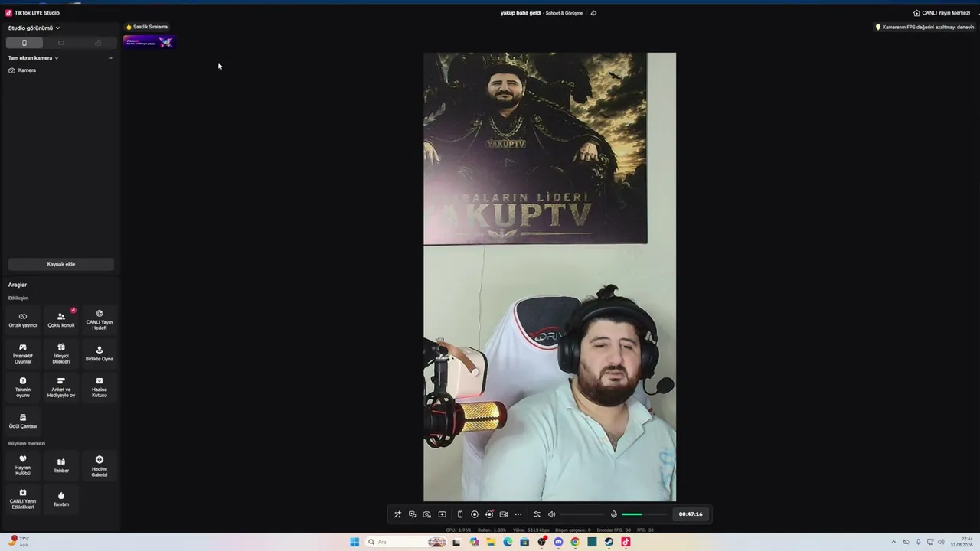Click the Kaynak ekle button
This screenshot has height=551, width=980.
61,264
